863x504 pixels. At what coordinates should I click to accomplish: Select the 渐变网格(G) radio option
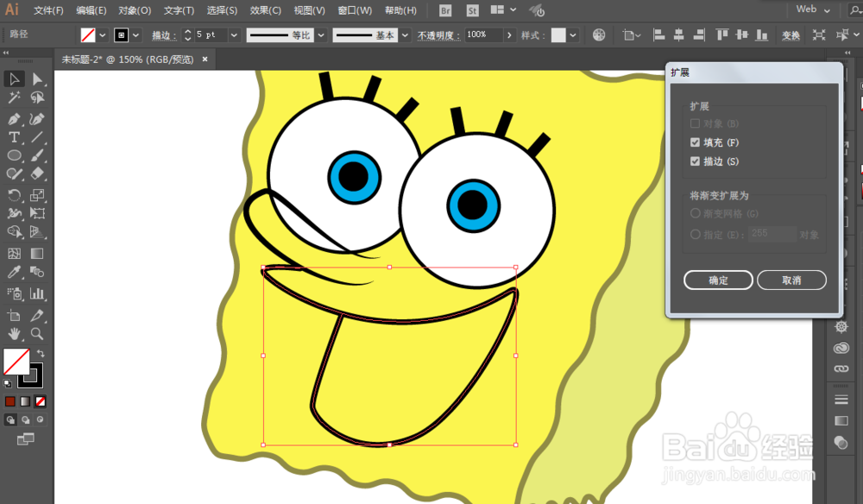point(695,213)
